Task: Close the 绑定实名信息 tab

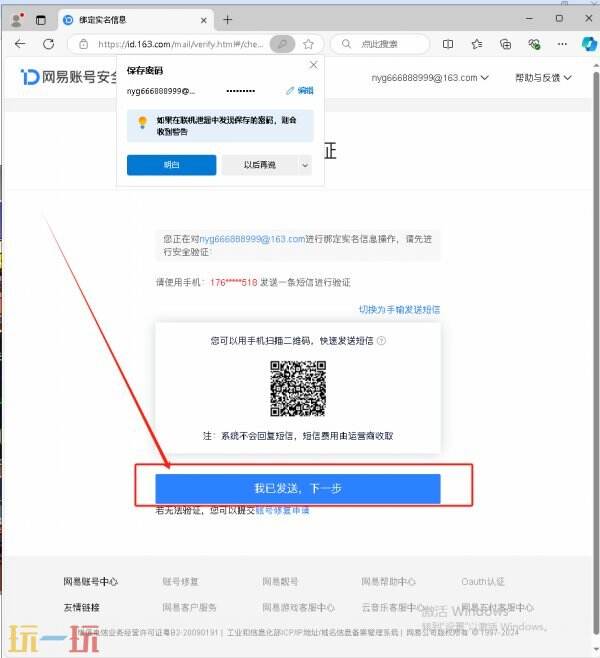Action: [203, 20]
